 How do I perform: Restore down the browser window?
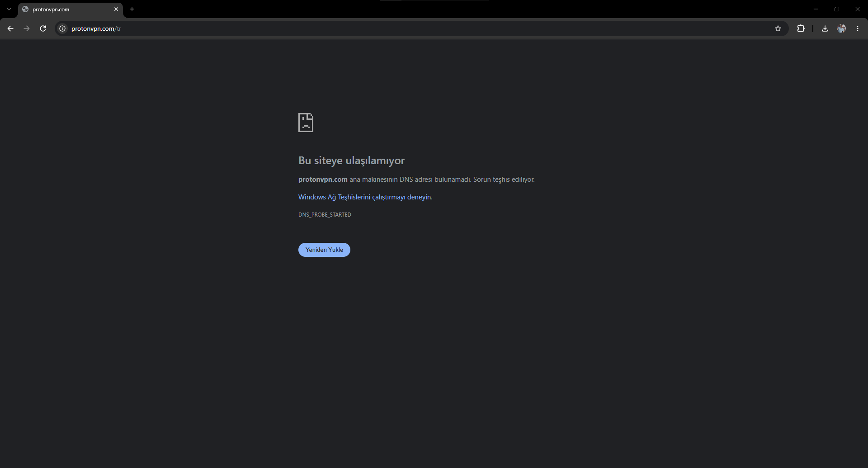point(837,9)
